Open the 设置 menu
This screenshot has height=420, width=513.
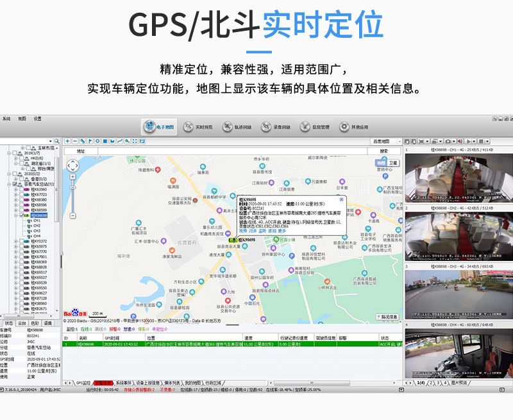tap(38, 119)
